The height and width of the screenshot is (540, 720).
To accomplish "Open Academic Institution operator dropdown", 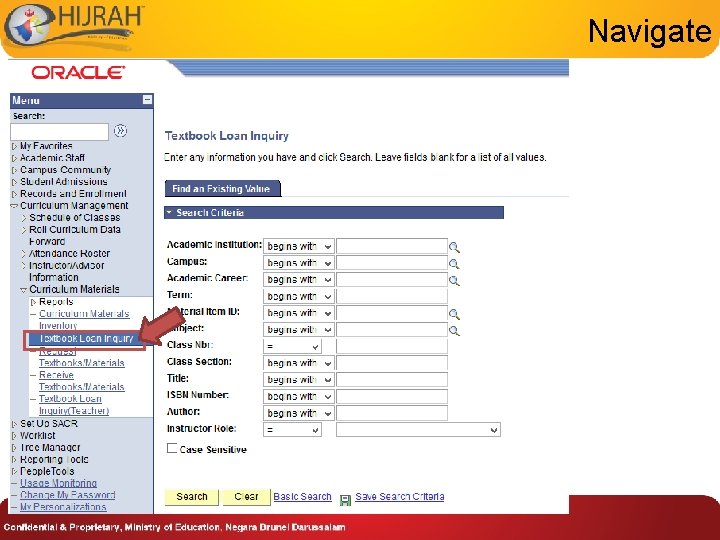I will pyautogui.click(x=298, y=246).
